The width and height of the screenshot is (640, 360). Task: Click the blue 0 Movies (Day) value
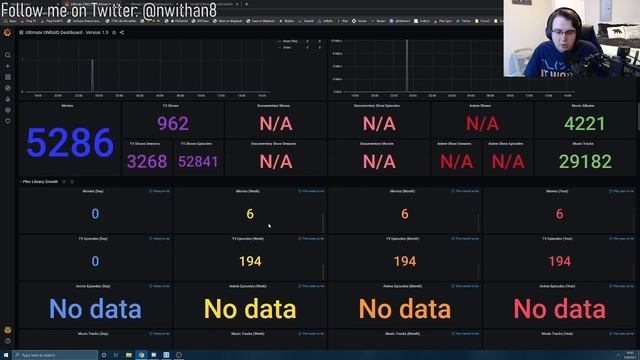95,214
